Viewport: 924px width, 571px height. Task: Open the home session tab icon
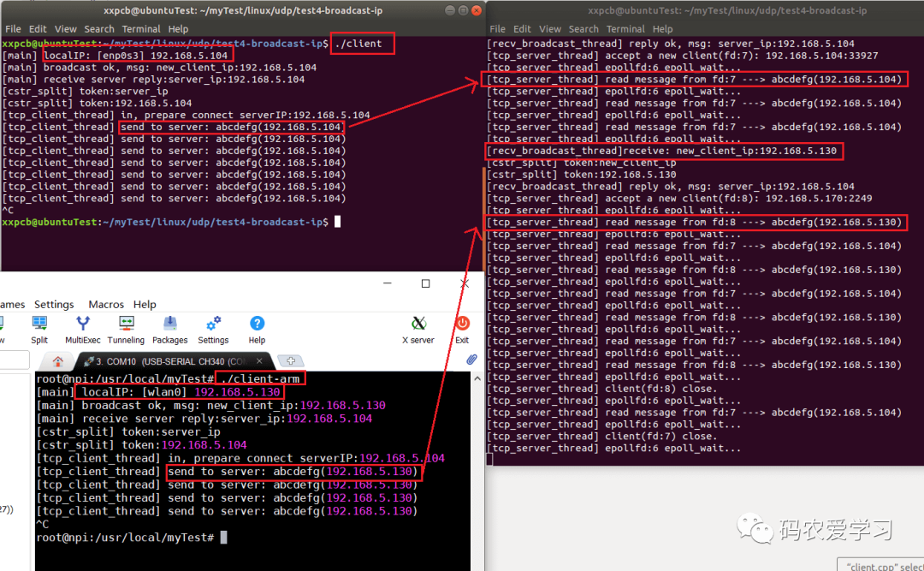57,360
